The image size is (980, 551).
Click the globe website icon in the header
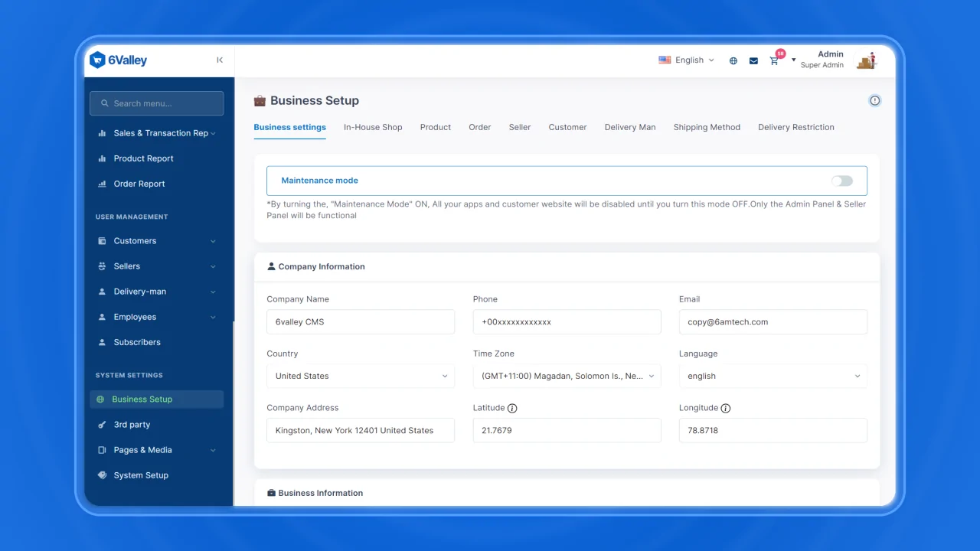(x=733, y=60)
